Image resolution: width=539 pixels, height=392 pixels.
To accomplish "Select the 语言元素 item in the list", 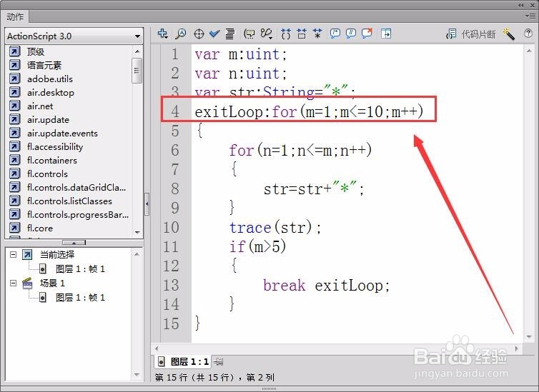I will 44,65.
